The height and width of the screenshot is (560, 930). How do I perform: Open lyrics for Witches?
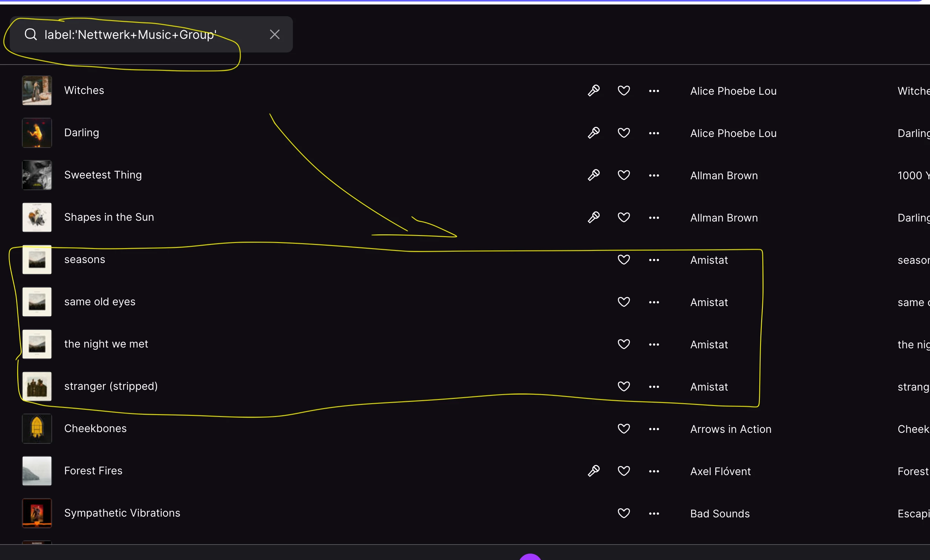pos(594,91)
